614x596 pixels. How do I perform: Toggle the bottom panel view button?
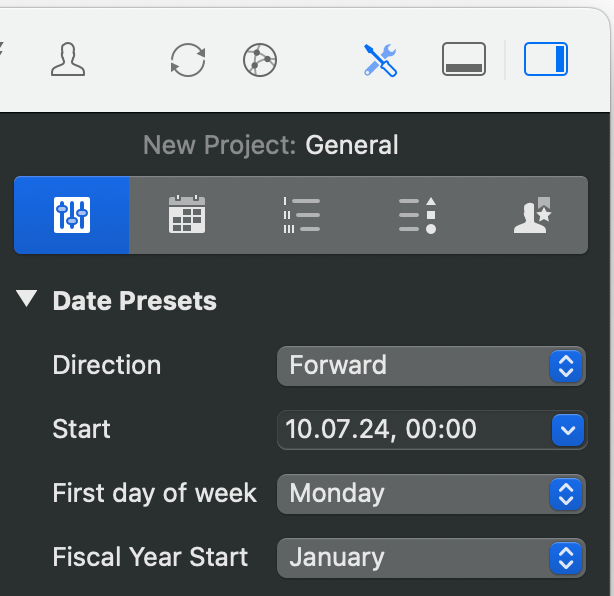(x=464, y=60)
